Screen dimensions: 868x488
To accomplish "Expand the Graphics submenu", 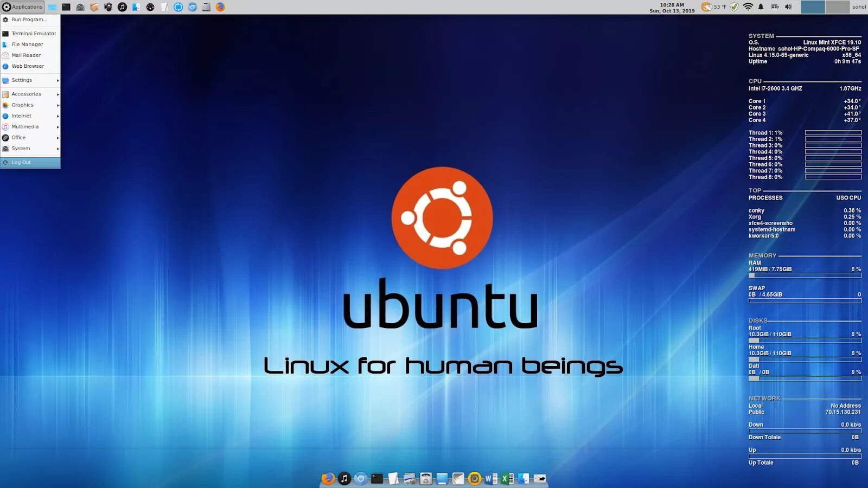I will click(x=30, y=105).
